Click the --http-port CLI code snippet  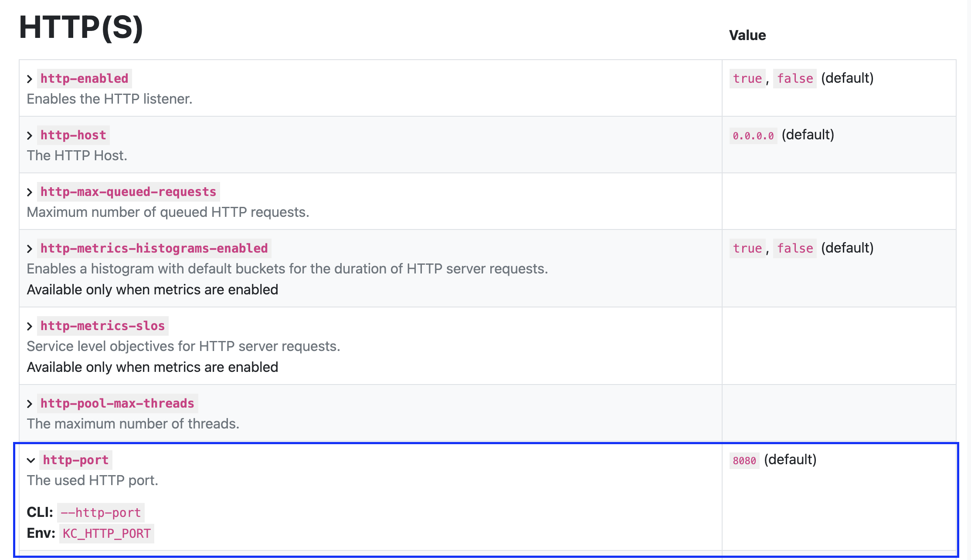pos(101,513)
